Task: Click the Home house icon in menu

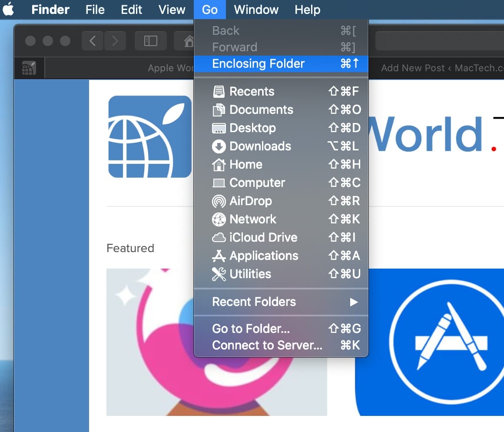Action: click(219, 165)
